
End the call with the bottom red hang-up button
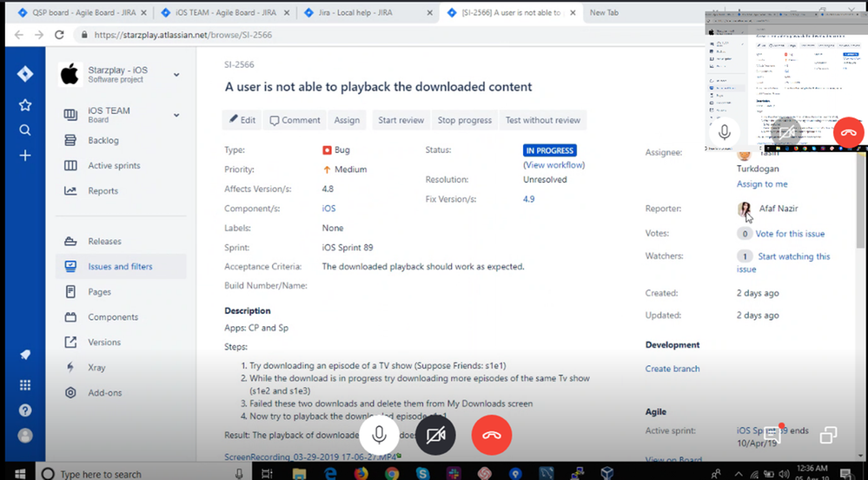pyautogui.click(x=492, y=435)
